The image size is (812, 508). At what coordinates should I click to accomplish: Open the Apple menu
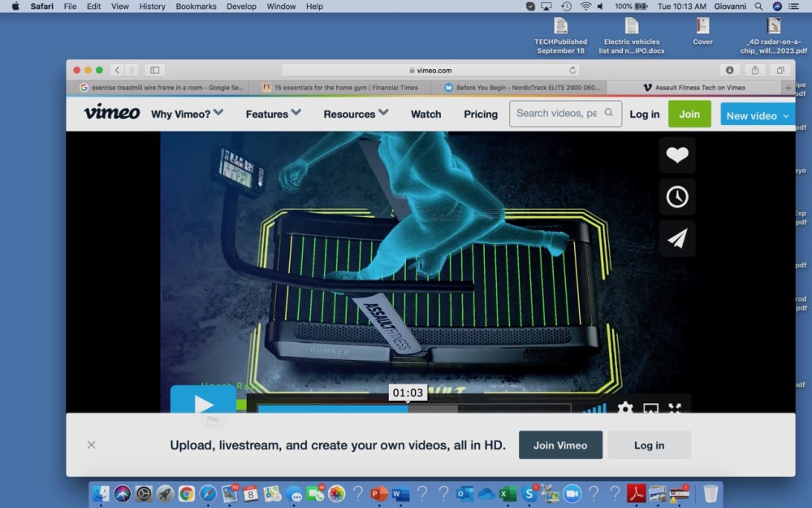(x=15, y=7)
